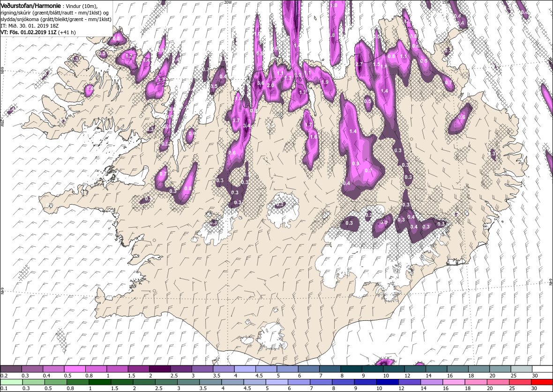Image resolution: width=553 pixels, height=392 pixels.
Task: Pick bottom-row legend swatch between 8 and 9
Action: tap(343, 382)
